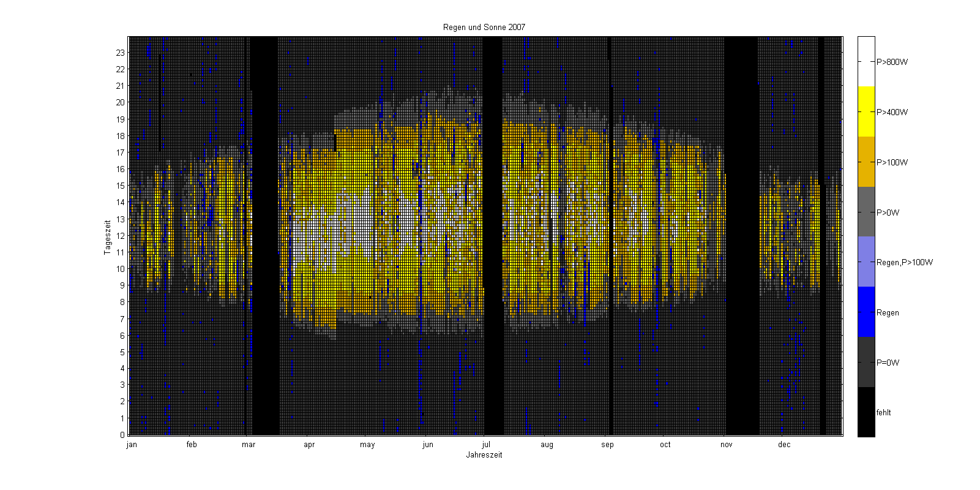The image size is (980, 490).
Task: Click the black missing-data band in November
Action: click(x=741, y=236)
